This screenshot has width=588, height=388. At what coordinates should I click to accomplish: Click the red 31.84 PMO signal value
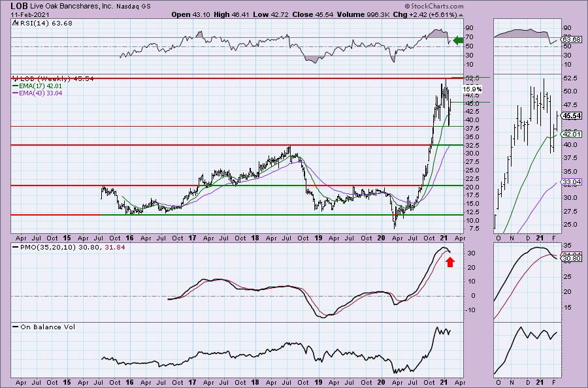click(x=114, y=248)
